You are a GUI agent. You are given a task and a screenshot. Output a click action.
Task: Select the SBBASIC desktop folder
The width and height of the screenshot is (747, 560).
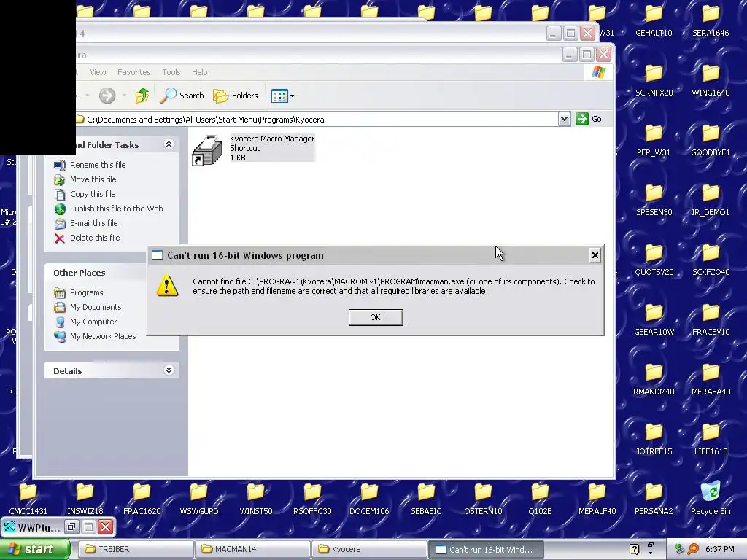[426, 498]
